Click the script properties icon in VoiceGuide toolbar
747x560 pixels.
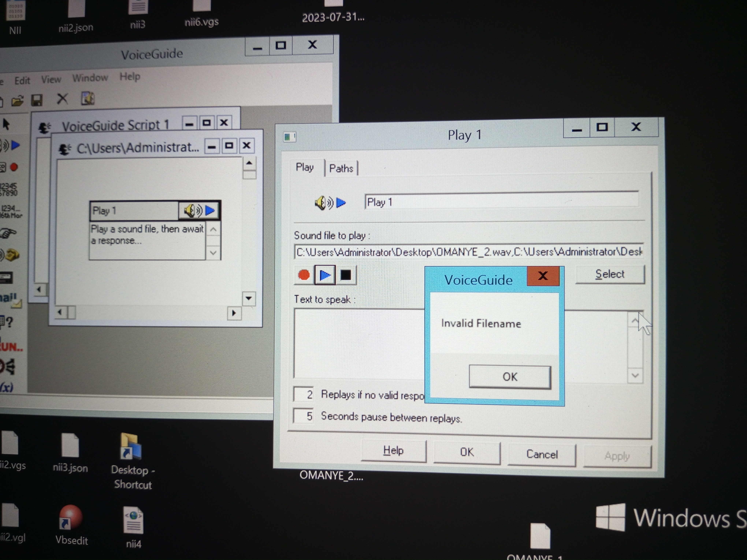click(x=88, y=98)
